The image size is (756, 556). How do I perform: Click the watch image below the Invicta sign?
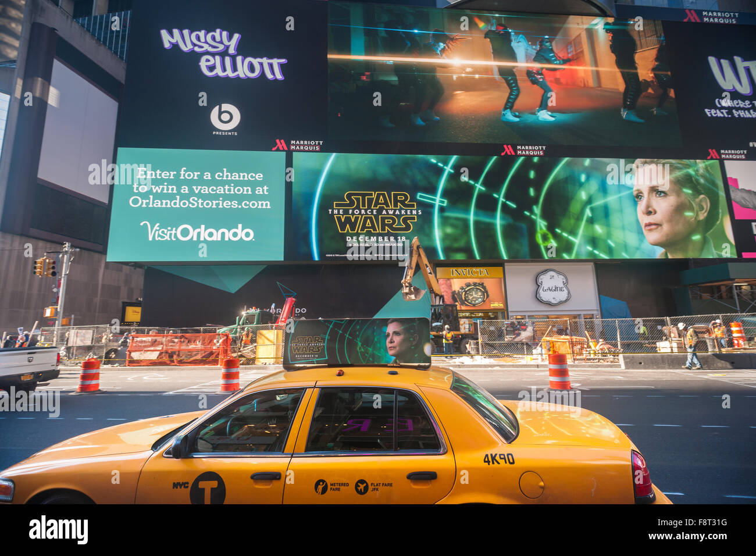tap(470, 294)
